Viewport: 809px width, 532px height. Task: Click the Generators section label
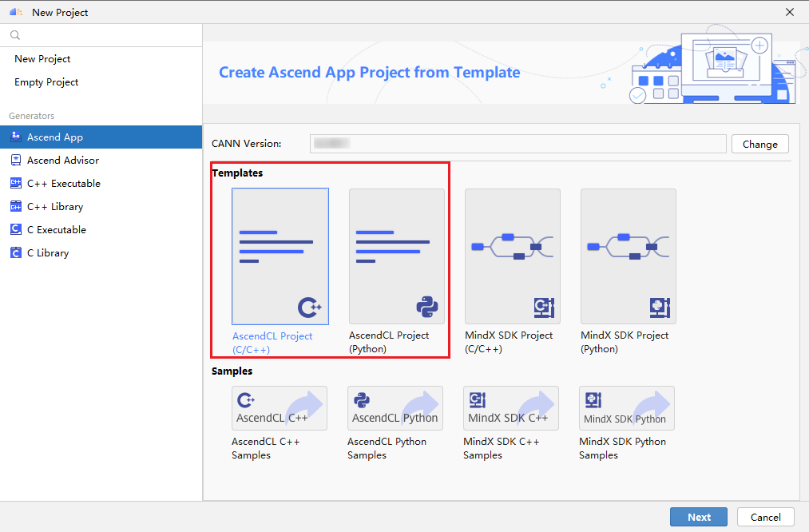31,116
